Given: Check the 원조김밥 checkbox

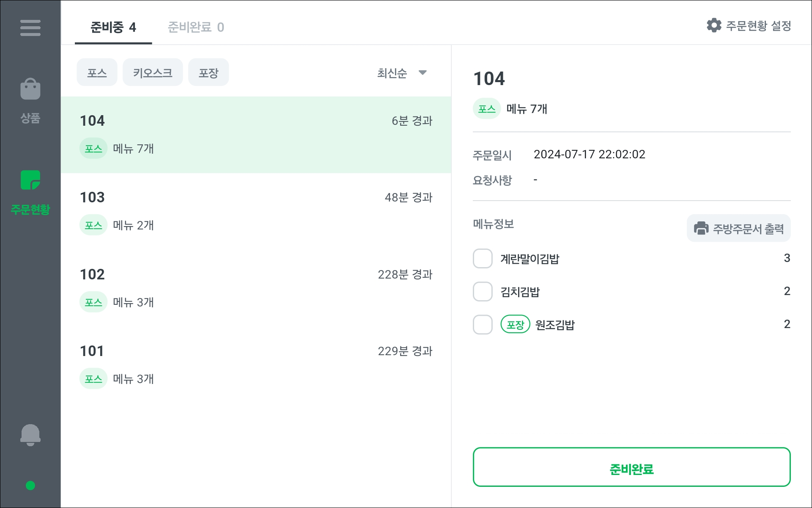Looking at the screenshot, I should tap(483, 325).
